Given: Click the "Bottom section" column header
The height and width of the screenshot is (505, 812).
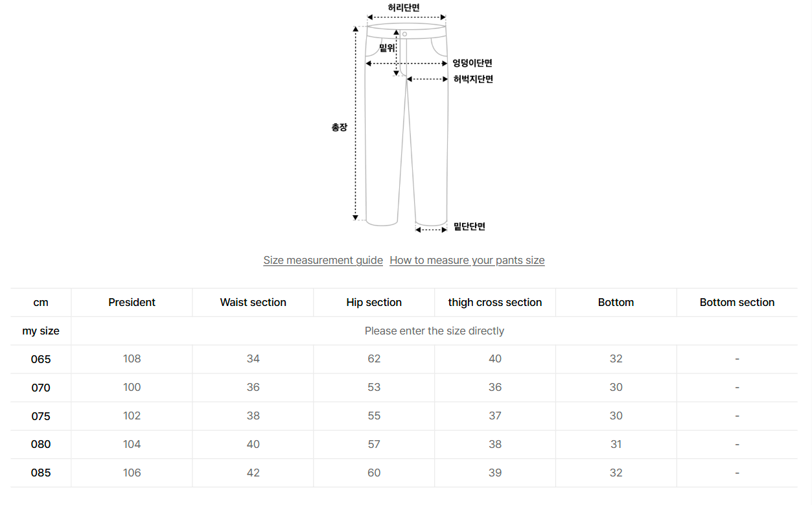Looking at the screenshot, I should [x=737, y=303].
